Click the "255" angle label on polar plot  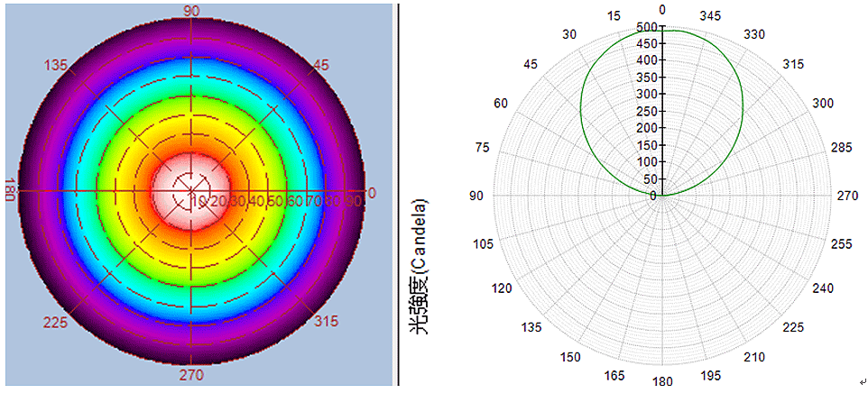tap(841, 243)
